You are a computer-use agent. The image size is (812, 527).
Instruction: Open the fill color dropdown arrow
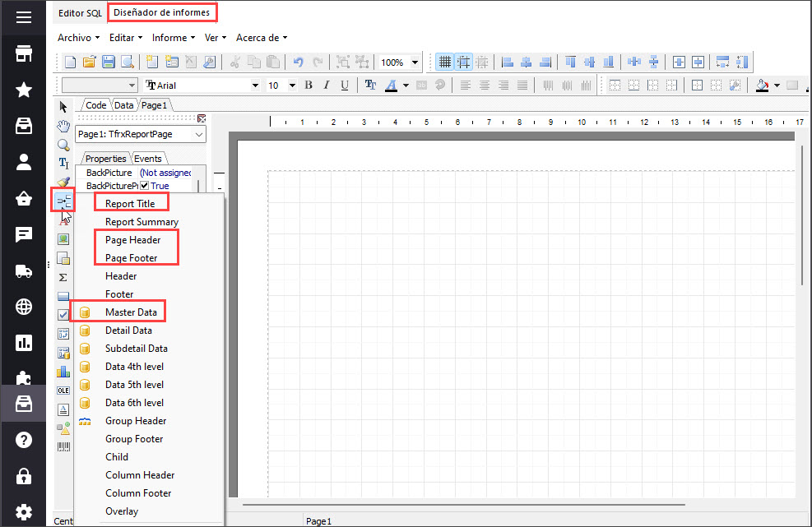pos(777,86)
